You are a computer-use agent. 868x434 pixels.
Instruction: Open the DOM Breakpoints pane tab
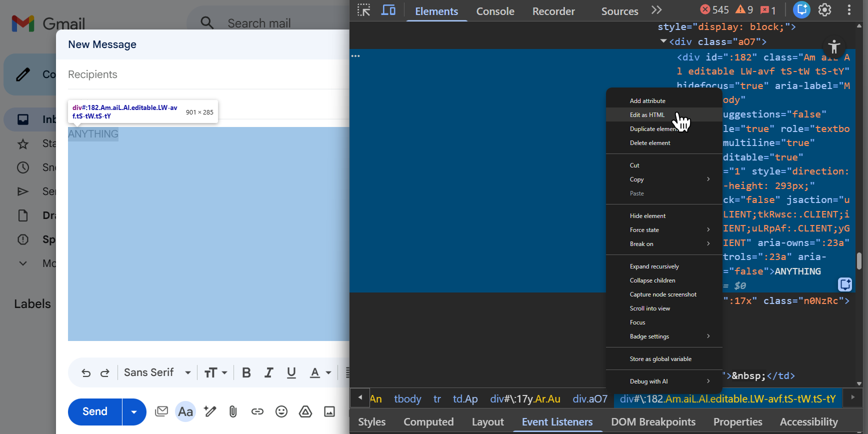653,422
